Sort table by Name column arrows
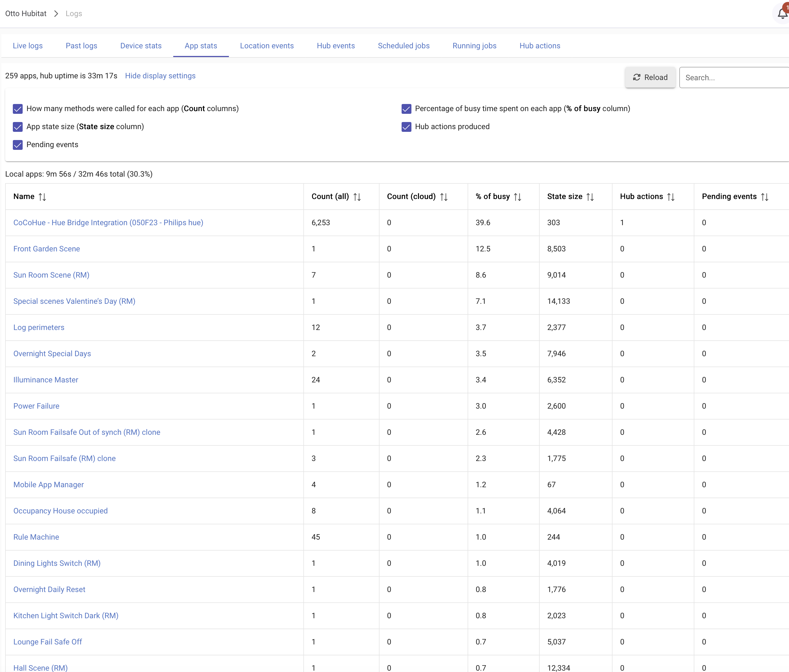This screenshot has height=672, width=789. coord(42,197)
